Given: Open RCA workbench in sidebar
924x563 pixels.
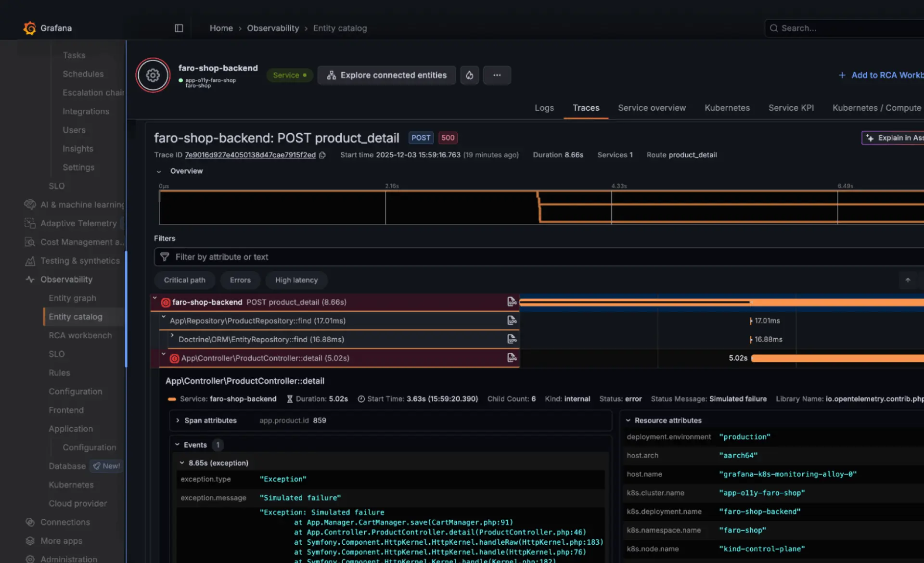Looking at the screenshot, I should click(x=80, y=335).
